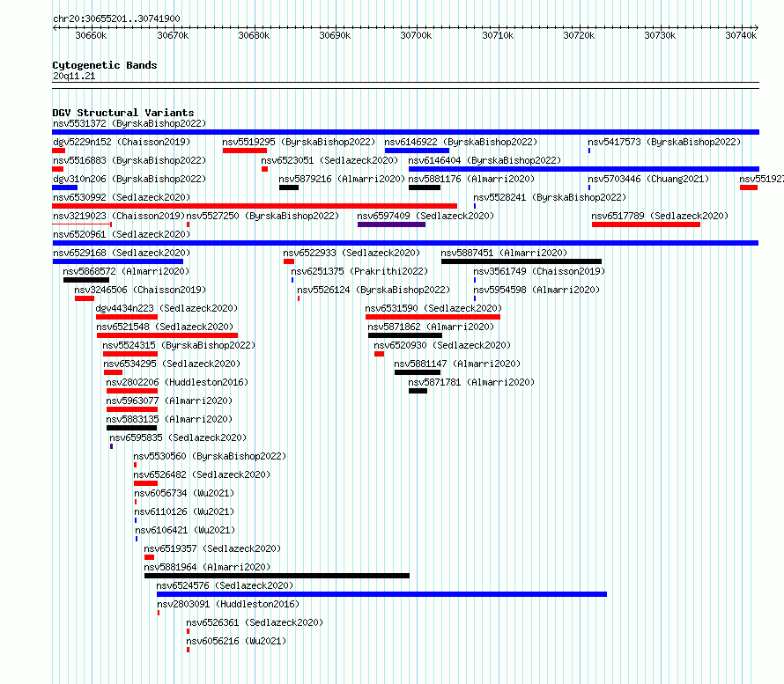Viewport: 784px width, 684px height.
Task: Click nsv5703446 (Chuang2021) label
Action: 648,179
